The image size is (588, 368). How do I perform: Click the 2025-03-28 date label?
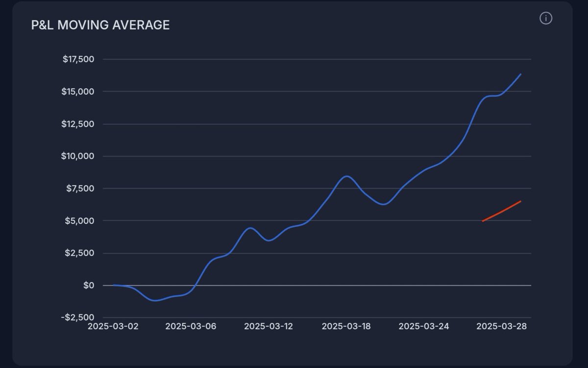tap(501, 326)
